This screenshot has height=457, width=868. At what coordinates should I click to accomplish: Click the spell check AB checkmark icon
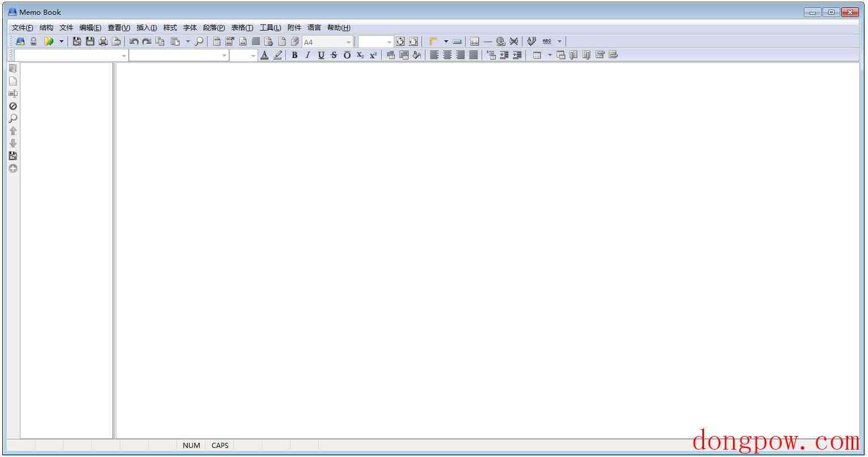coord(532,41)
